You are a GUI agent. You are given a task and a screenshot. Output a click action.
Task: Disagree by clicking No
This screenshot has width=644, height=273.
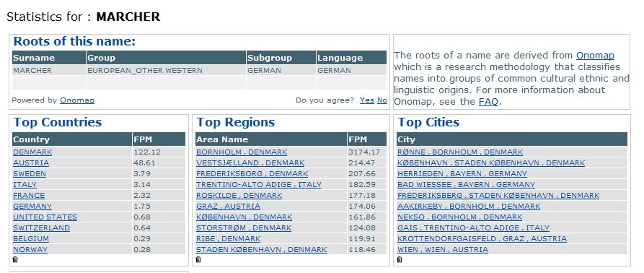tap(382, 100)
